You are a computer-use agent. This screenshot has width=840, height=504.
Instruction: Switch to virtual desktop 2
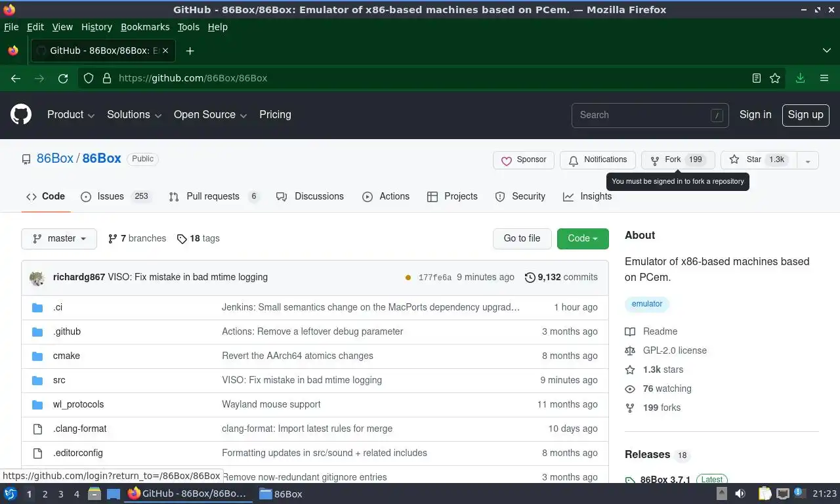[x=45, y=494]
